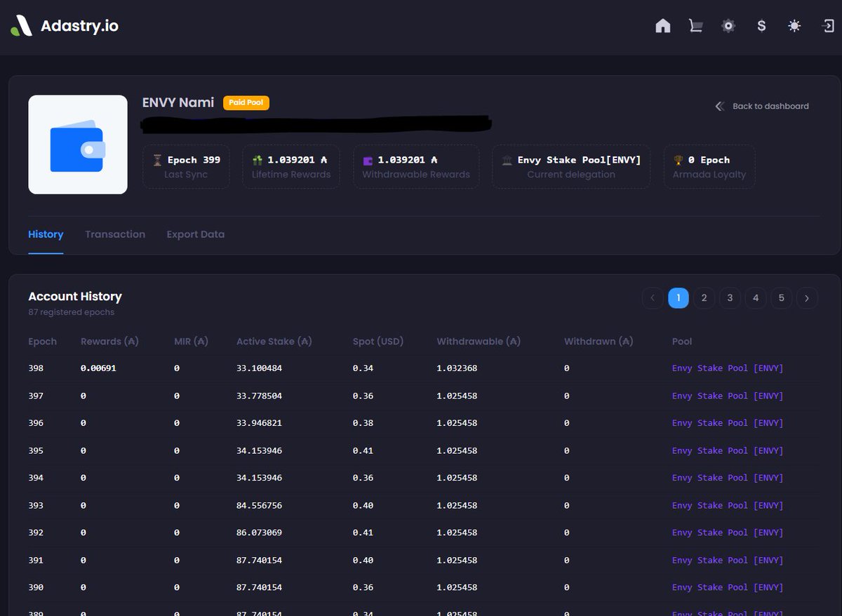Click active stake 33.100484

[259, 368]
